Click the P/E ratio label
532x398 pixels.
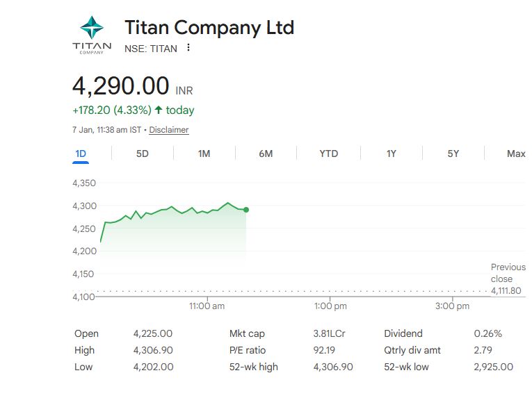click(248, 350)
